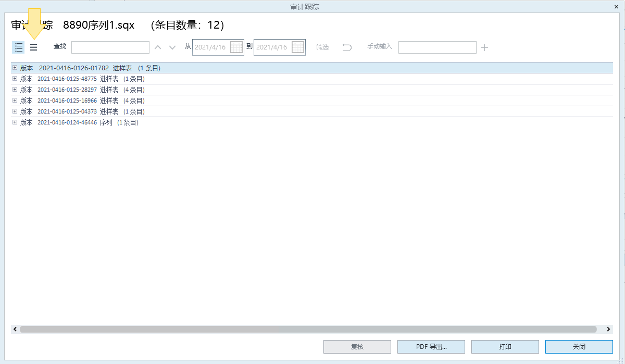Click the undo filter arrow icon
Image resolution: width=625 pixels, height=364 pixels.
[x=347, y=47]
